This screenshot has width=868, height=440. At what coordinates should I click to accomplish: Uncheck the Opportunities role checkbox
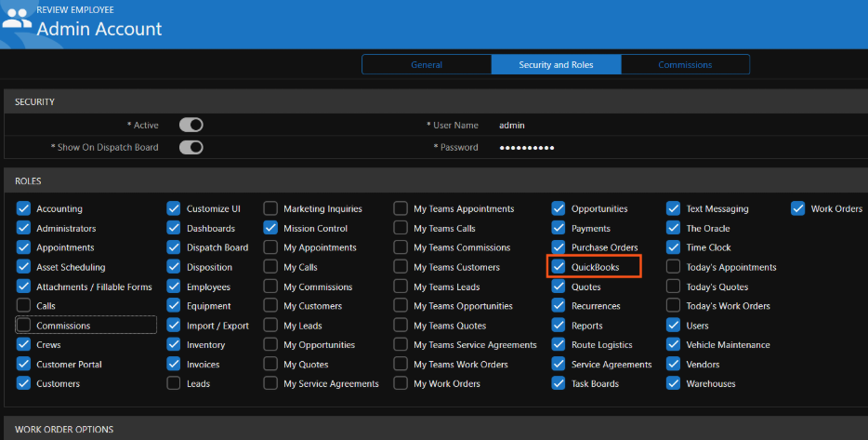[558, 208]
